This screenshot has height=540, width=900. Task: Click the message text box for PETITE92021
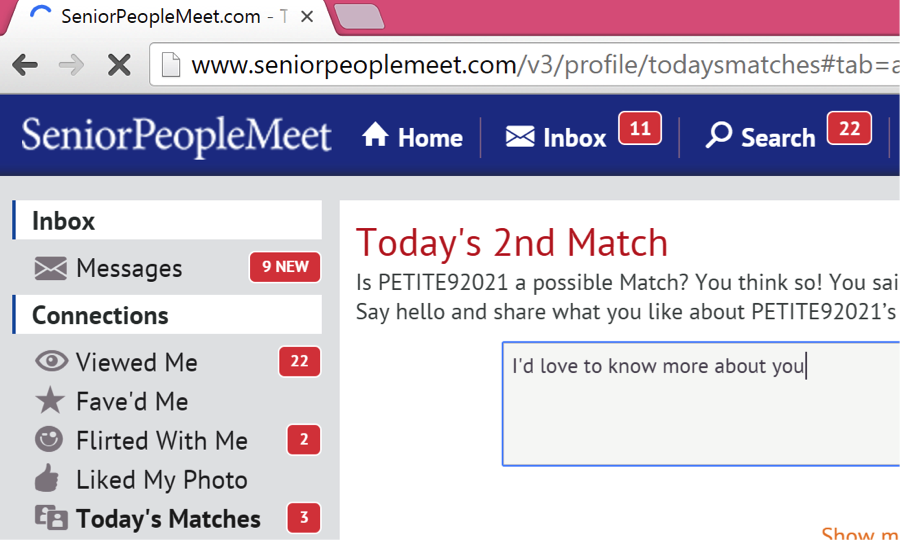[701, 404]
